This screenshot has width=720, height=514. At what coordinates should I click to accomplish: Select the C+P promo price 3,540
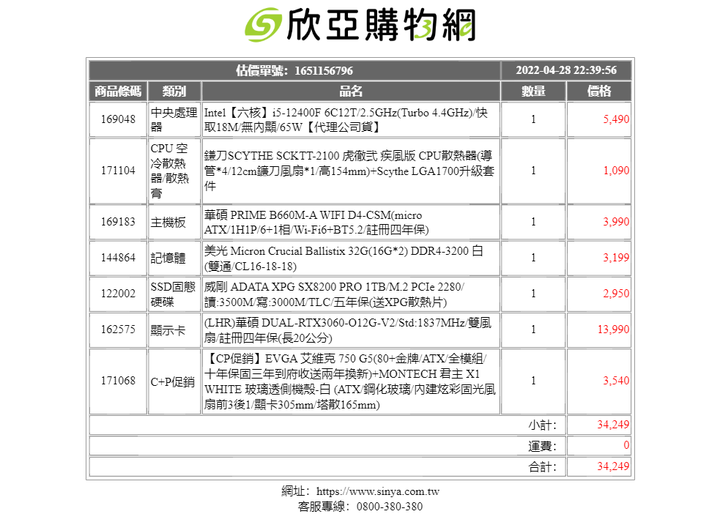(616, 381)
